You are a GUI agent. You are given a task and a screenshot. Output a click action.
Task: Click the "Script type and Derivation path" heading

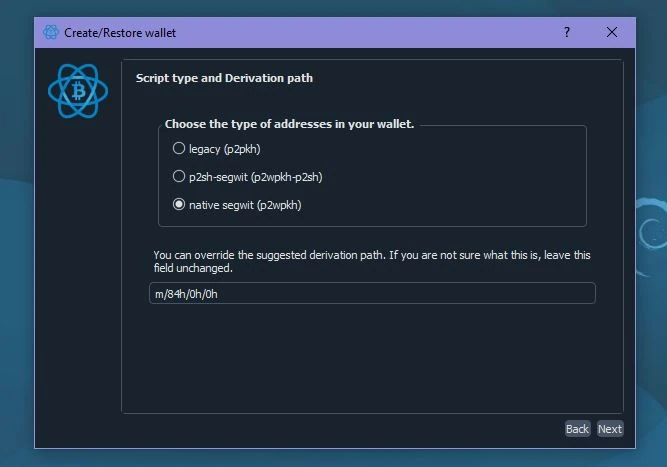(x=224, y=78)
